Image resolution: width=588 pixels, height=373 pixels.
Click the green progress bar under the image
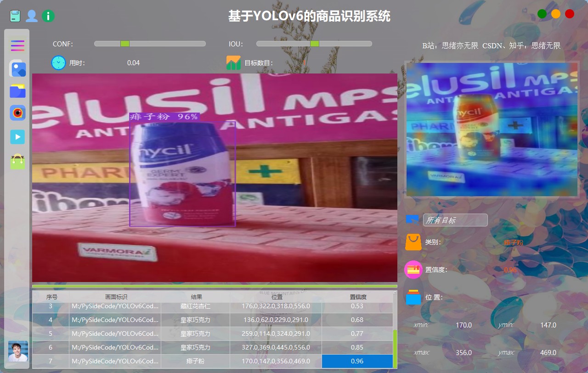(215, 286)
